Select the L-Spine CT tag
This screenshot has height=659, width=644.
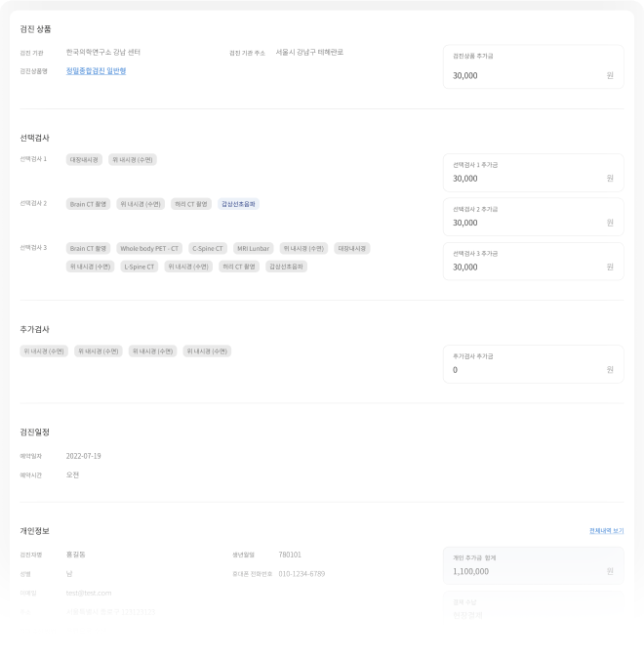pos(139,266)
